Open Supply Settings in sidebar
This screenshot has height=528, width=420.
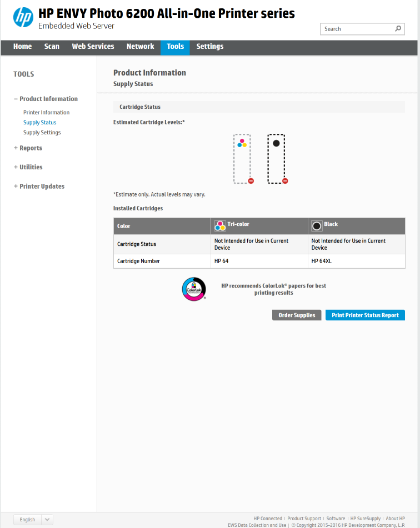coord(42,133)
